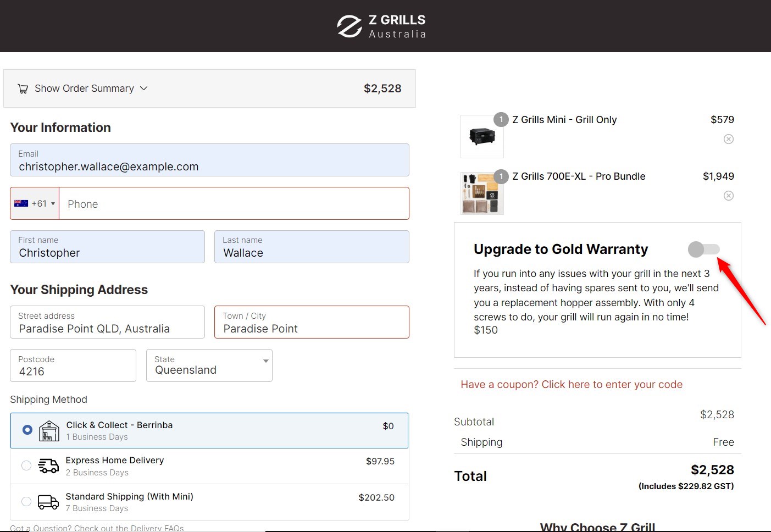Click the Includes $229.82 GST text
The width and height of the screenshot is (771, 532).
[686, 486]
